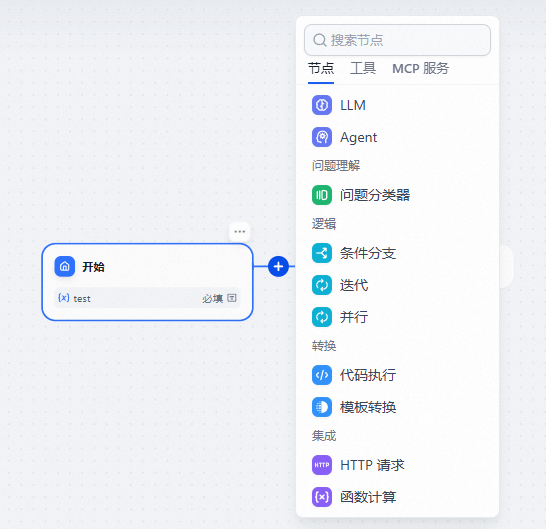Select the 节点 tab
This screenshot has width=546, height=529.
point(321,68)
